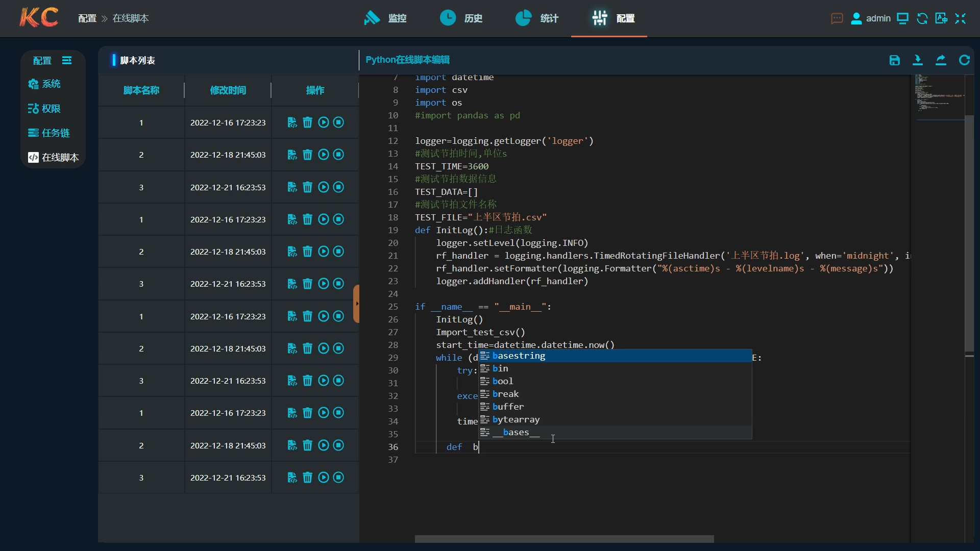Save the current Python script
Viewport: 980px width, 551px height.
[x=894, y=60]
